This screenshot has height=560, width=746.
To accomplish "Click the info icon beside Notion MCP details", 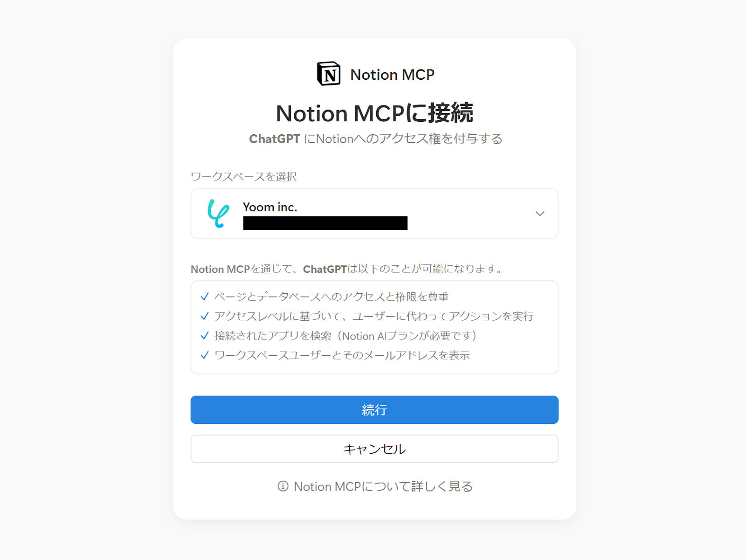I will tap(283, 486).
